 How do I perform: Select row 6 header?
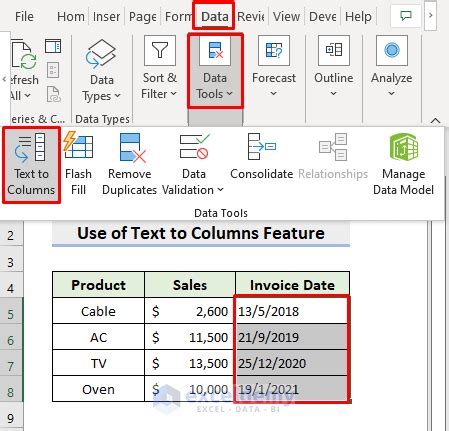[11, 340]
